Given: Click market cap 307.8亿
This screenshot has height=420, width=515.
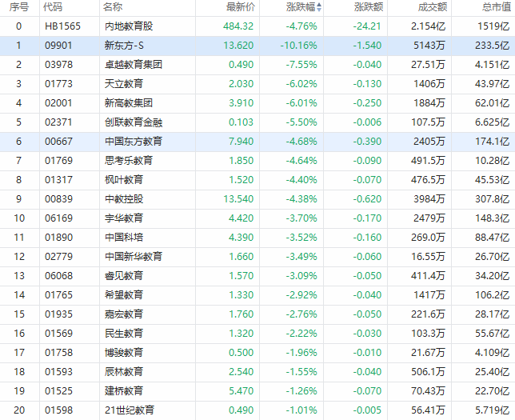Looking at the screenshot, I should [x=492, y=199].
